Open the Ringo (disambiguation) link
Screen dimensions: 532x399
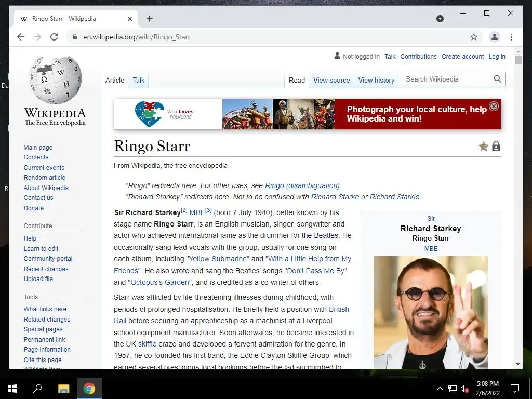[x=302, y=185]
